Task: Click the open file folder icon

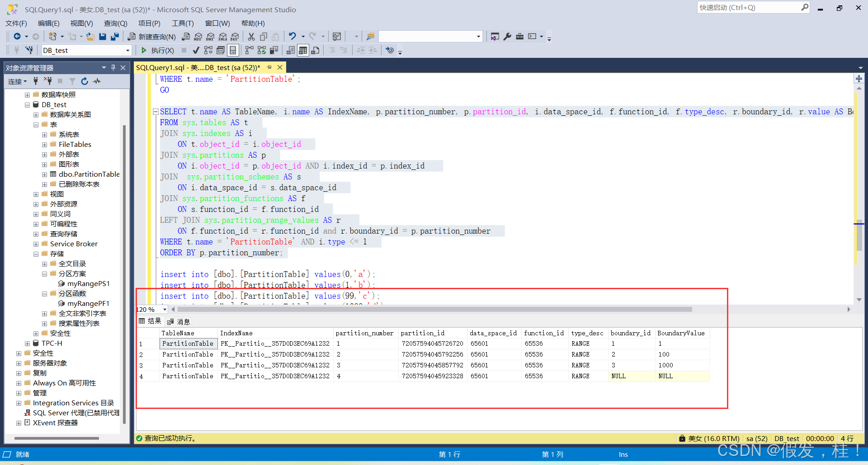Action: (x=90, y=37)
